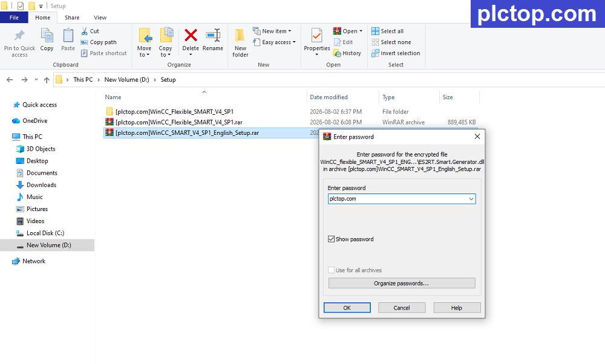Open Downloads in navigation pane

pyautogui.click(x=36, y=185)
